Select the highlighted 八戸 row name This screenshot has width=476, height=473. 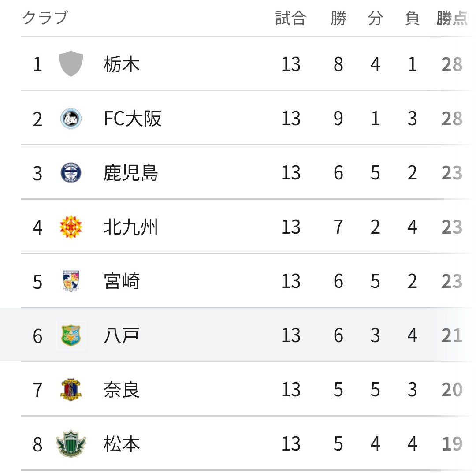pyautogui.click(x=122, y=335)
